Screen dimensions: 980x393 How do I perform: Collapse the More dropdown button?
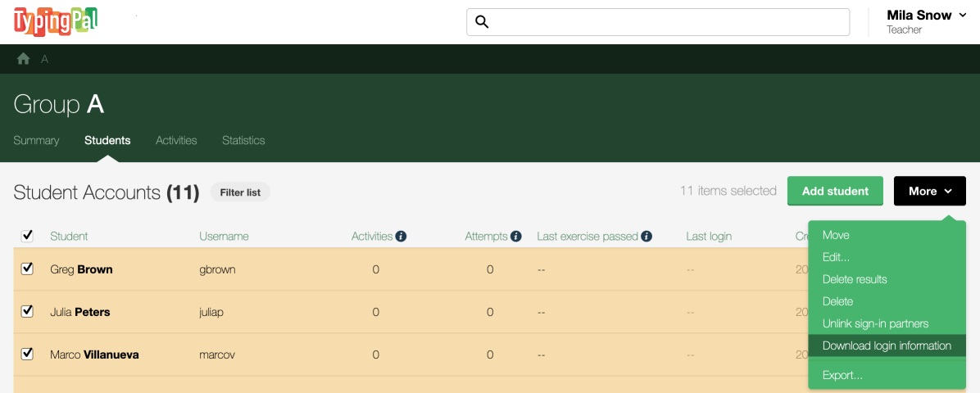pos(929,191)
